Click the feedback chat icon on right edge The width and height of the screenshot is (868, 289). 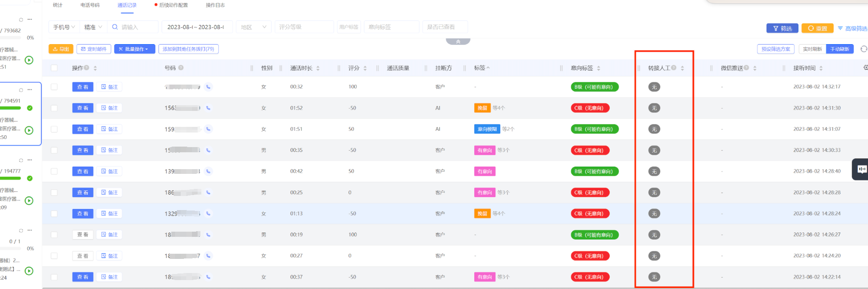click(861, 169)
